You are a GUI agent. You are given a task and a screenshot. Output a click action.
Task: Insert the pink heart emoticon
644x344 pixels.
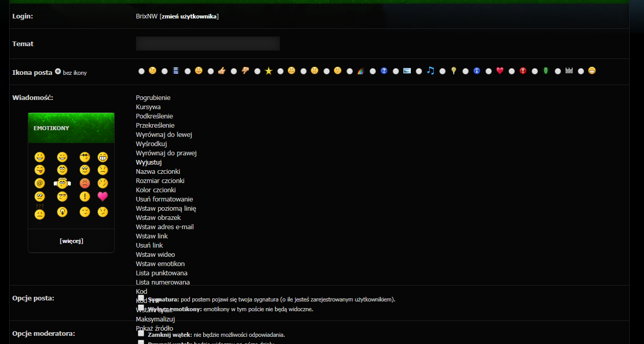pos(103,196)
